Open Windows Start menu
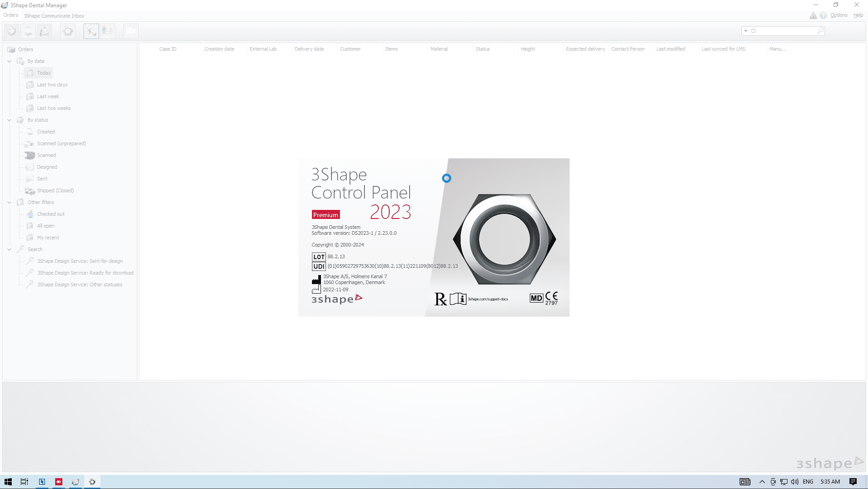868x489 pixels. (8, 482)
